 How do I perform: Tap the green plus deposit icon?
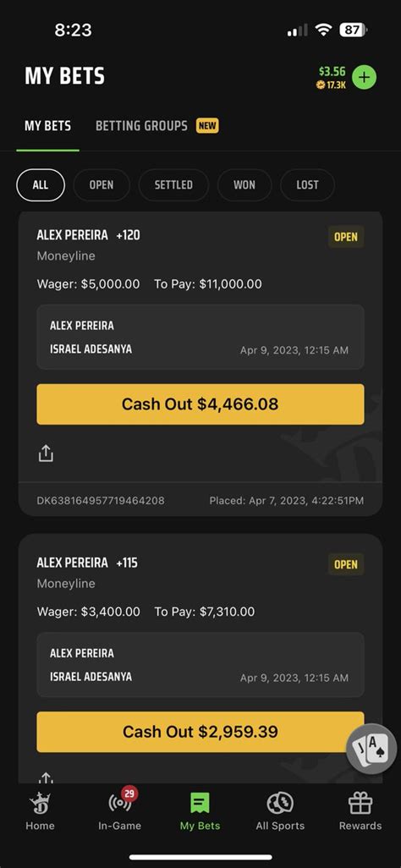click(364, 78)
